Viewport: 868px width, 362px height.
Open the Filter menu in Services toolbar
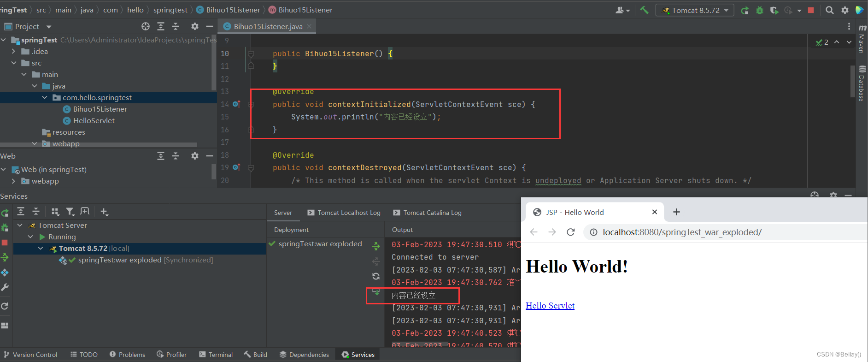tap(70, 211)
